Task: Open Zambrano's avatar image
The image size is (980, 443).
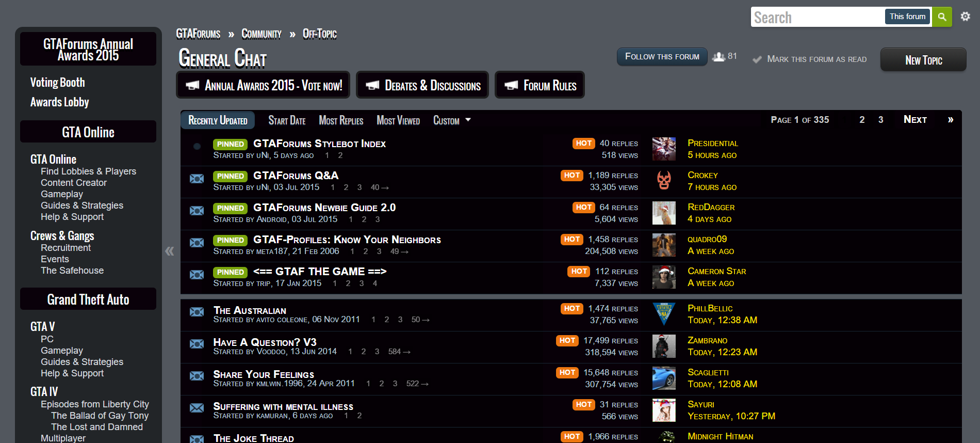Action: [664, 346]
